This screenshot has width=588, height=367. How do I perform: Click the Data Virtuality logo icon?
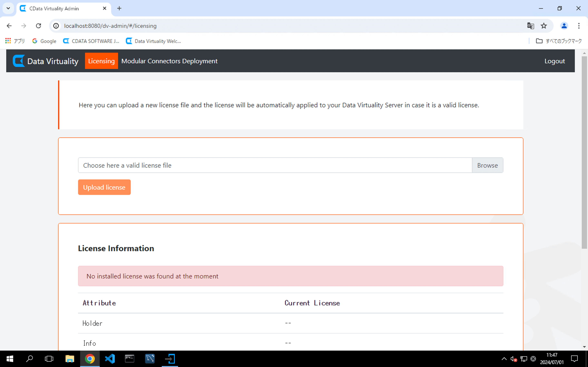pyautogui.click(x=19, y=61)
